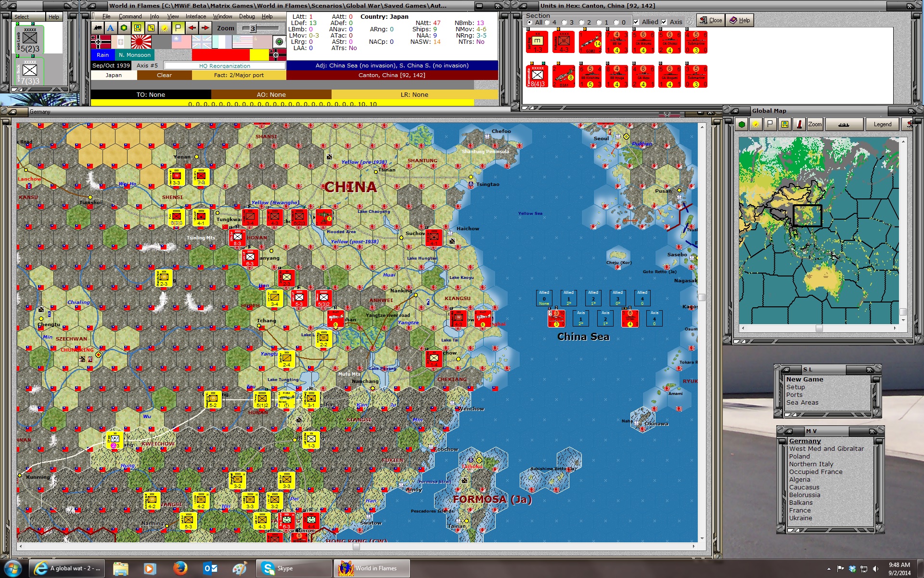
Task: Select the Japanese rising sun flag
Action: 141,42
